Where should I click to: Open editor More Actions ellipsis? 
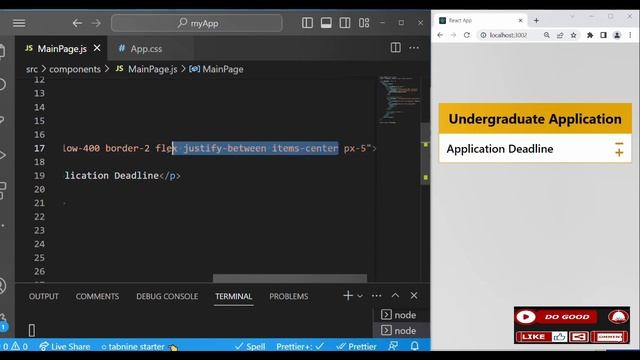[x=414, y=48]
